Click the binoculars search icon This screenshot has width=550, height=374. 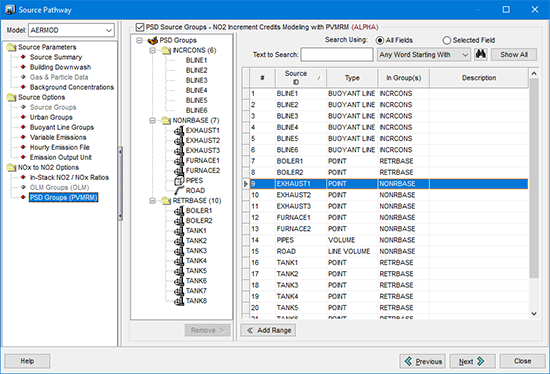[481, 54]
